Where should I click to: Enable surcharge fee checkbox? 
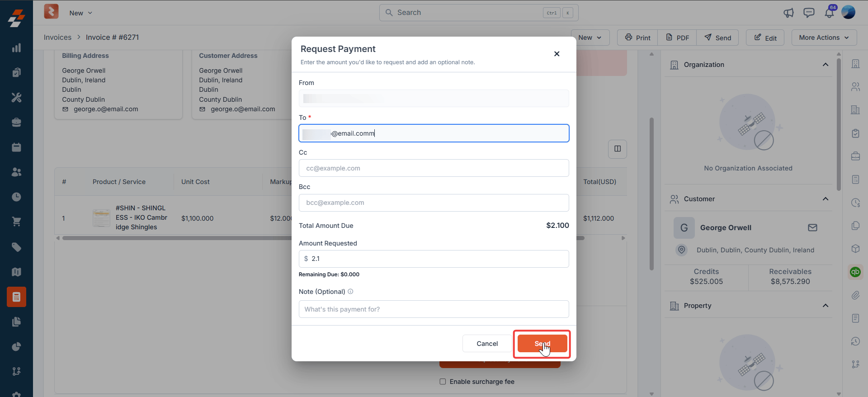[443, 382]
